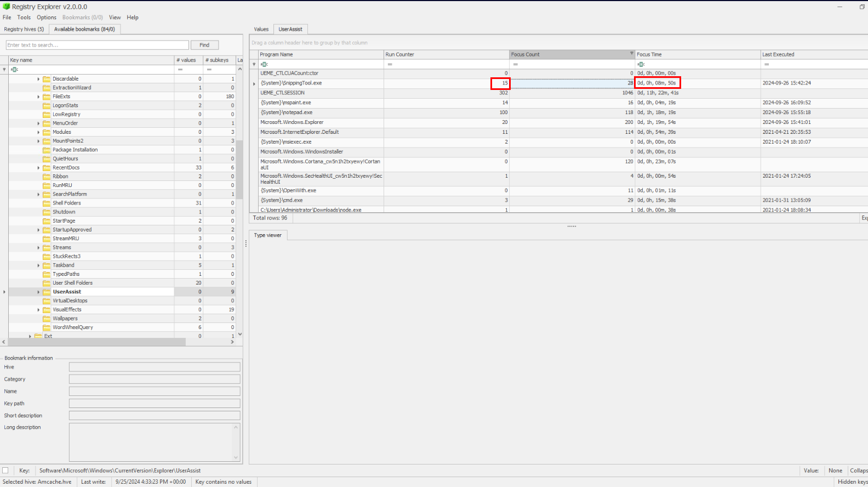Expand the FileExts tree node
This screenshot has height=487, width=868.
[38, 97]
